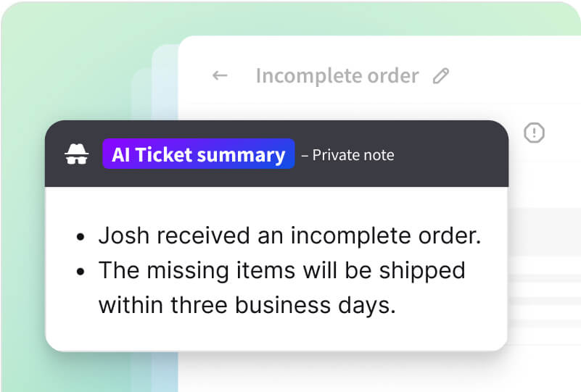The height and width of the screenshot is (392, 581).
Task: Click the pencil edit icon beside title
Action: [441, 76]
